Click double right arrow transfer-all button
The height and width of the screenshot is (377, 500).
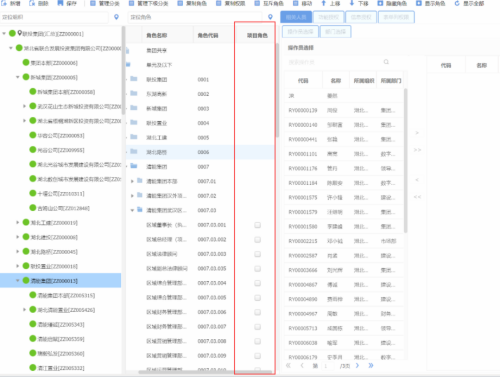coord(417,150)
